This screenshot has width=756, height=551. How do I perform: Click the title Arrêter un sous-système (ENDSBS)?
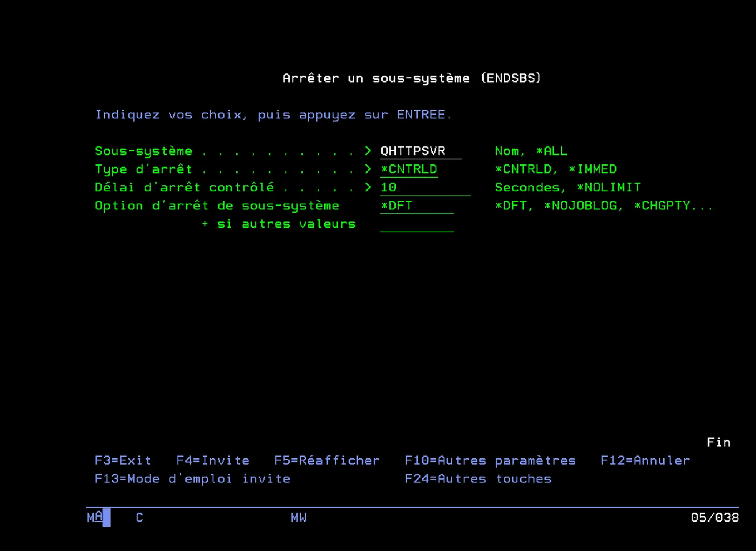click(411, 78)
